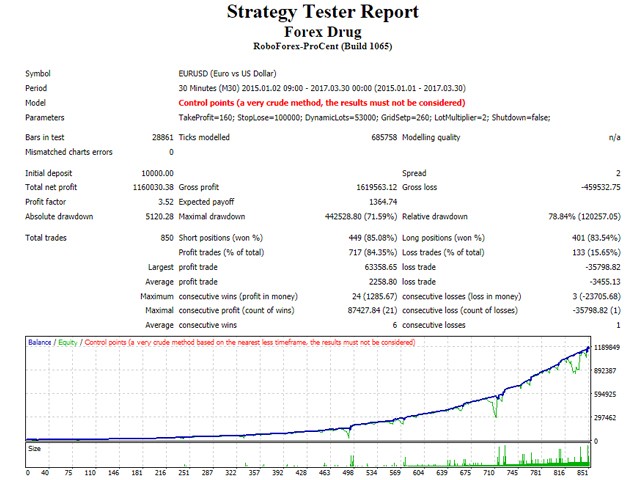Click the Total net profit value 1160030.38
640x480 pixels.
coord(153,187)
